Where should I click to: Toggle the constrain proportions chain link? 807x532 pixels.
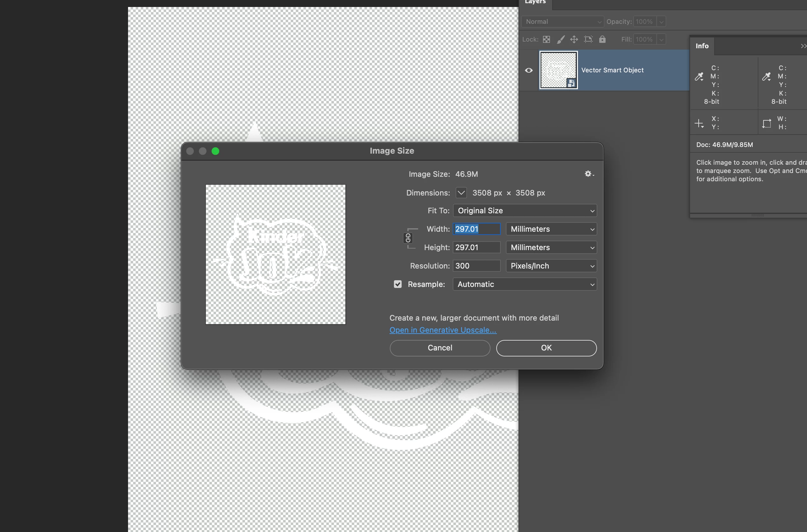coord(408,238)
